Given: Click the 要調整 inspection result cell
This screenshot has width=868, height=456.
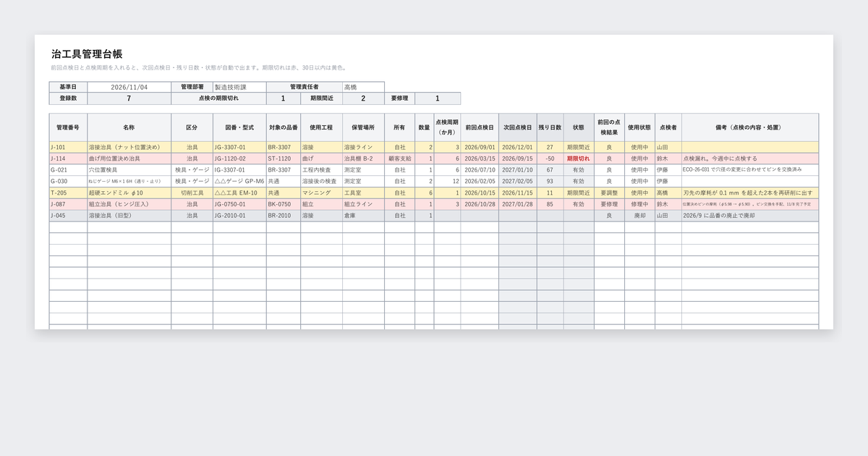Looking at the screenshot, I should click(609, 193).
